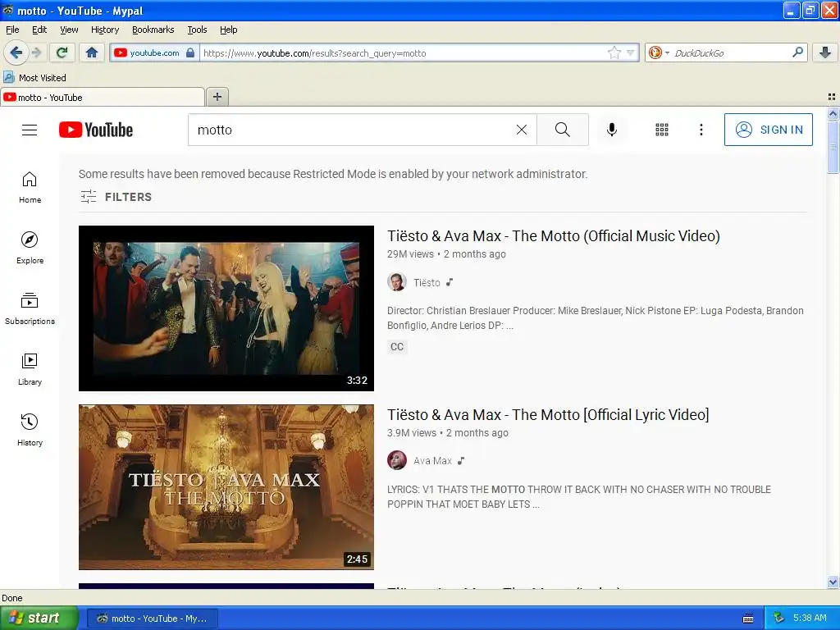Click the CC badge on the first result

point(397,347)
